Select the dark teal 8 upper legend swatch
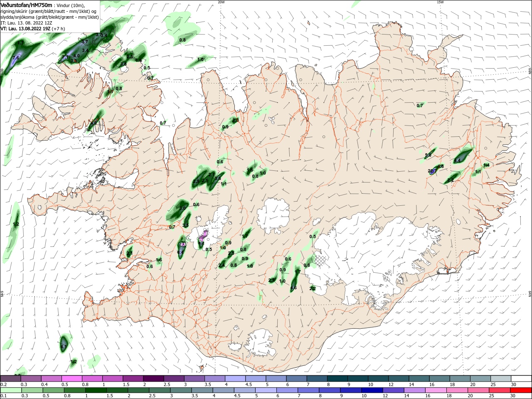The width and height of the screenshot is (532, 399). point(337,379)
